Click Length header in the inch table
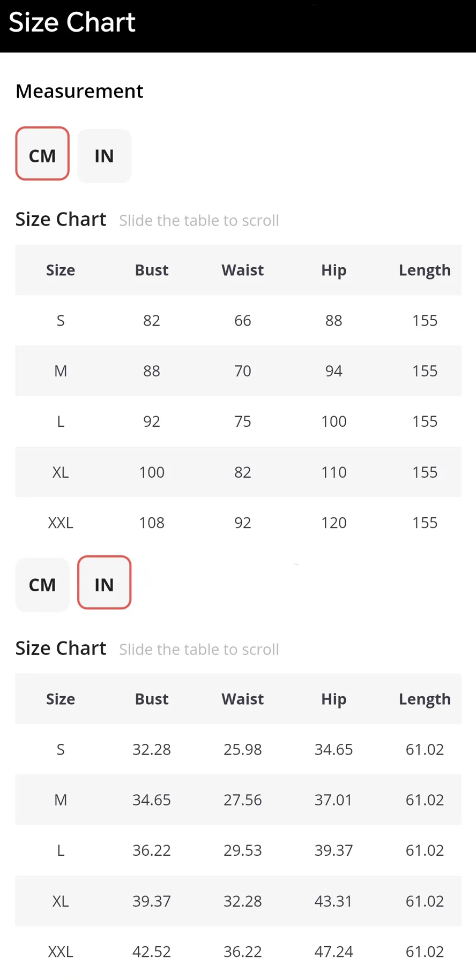Image resolution: width=476 pixels, height=980 pixels. 425,699
